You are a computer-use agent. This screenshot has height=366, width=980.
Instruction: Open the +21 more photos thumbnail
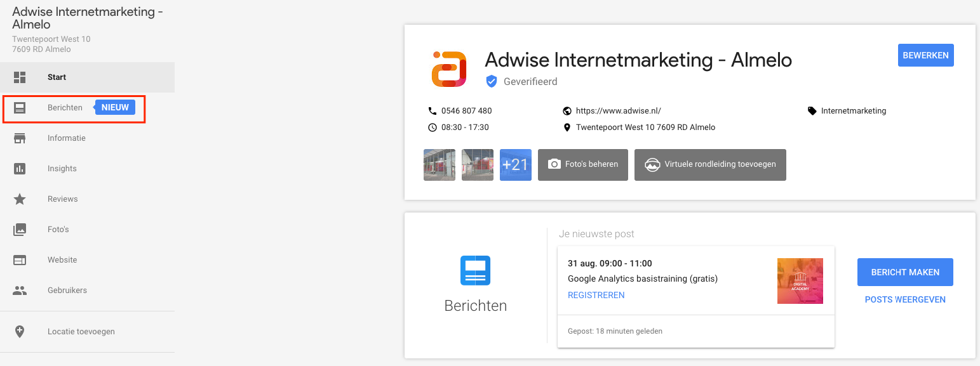click(515, 165)
